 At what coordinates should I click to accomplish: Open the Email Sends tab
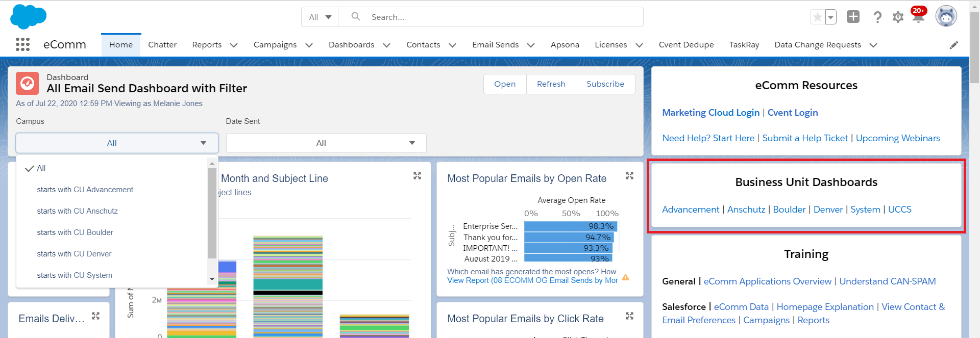click(x=496, y=45)
